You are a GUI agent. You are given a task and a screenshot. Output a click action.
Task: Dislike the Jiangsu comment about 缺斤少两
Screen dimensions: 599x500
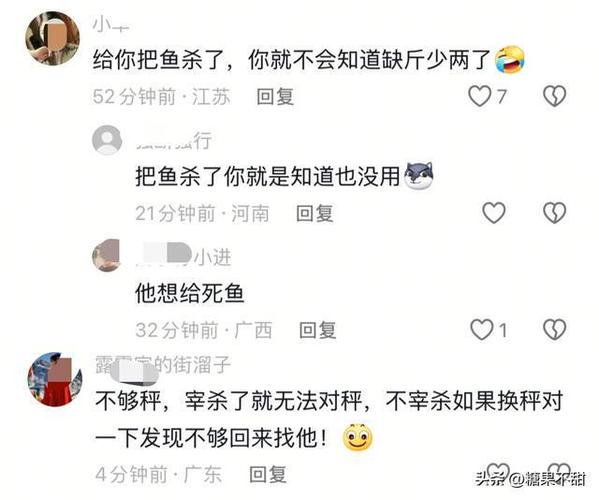554,96
